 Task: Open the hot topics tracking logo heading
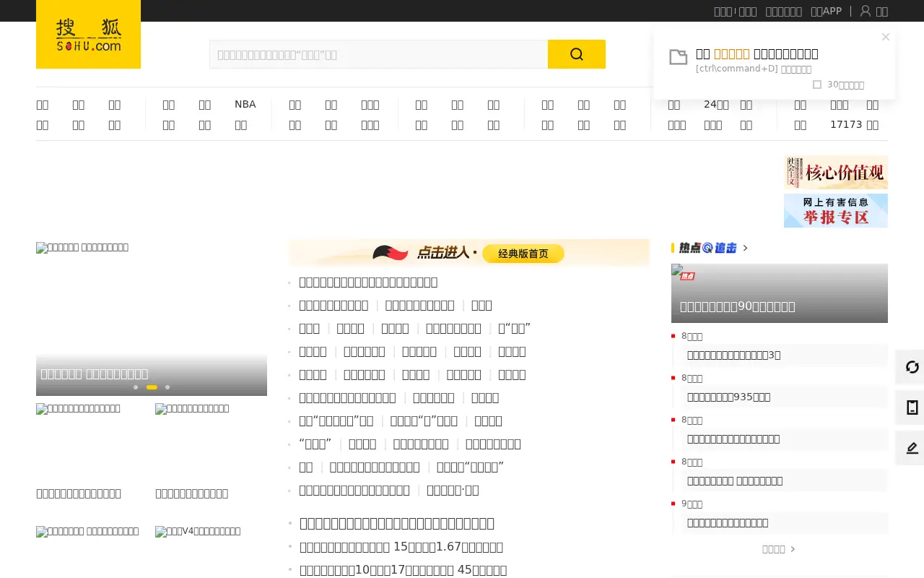click(x=707, y=248)
